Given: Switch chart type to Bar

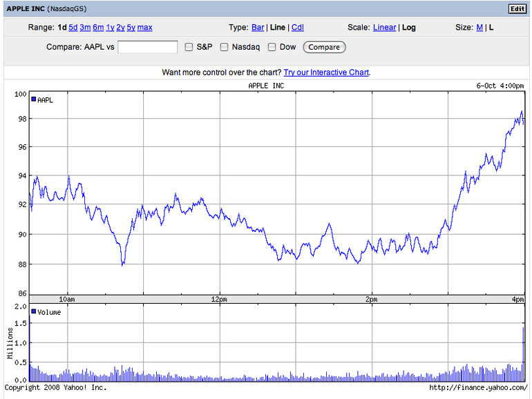Looking at the screenshot, I should click(258, 28).
